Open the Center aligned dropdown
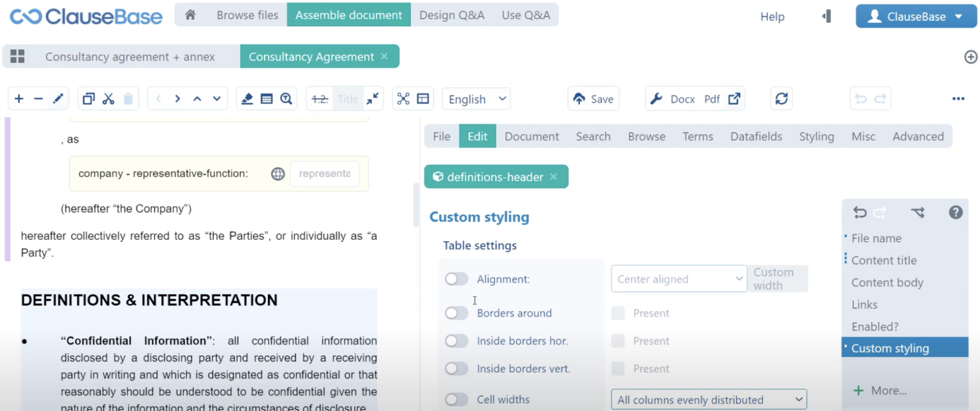The height and width of the screenshot is (411, 980). click(678, 279)
